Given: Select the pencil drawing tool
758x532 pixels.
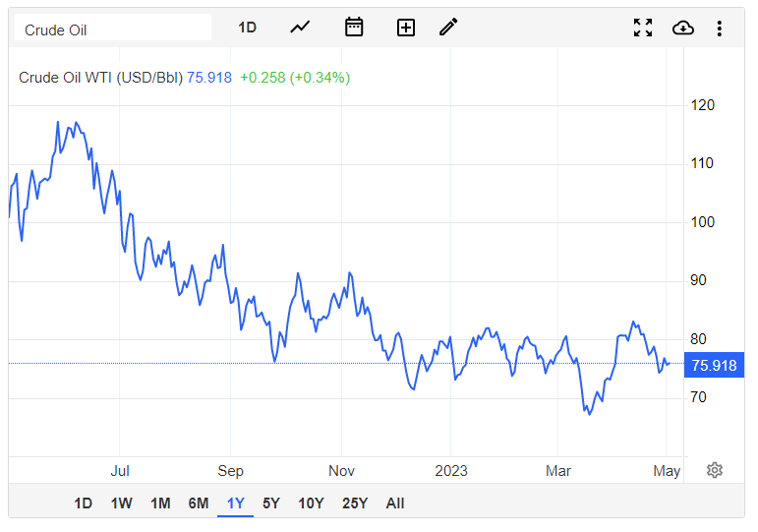Looking at the screenshot, I should 448,28.
